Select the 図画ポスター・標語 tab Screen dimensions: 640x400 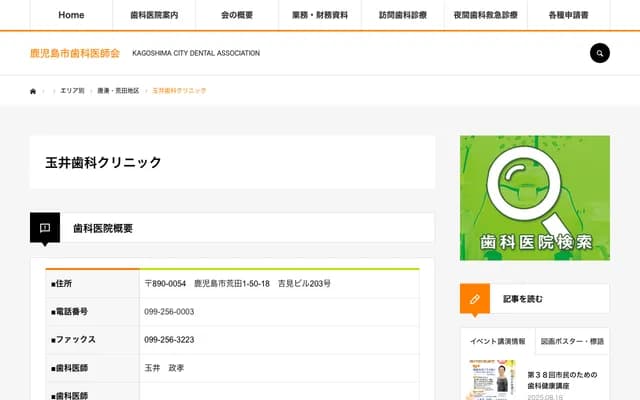pyautogui.click(x=572, y=341)
